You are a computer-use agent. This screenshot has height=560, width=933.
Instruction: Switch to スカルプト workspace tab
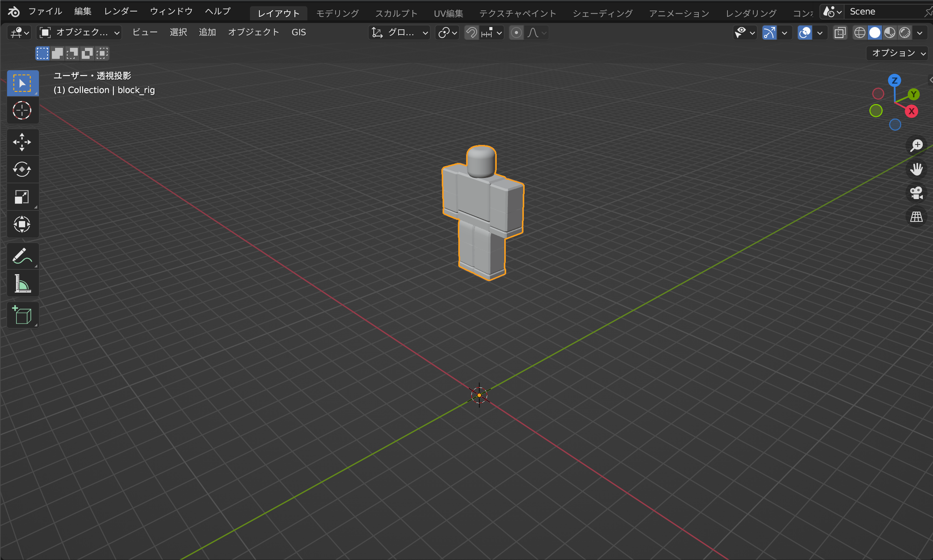click(x=396, y=14)
